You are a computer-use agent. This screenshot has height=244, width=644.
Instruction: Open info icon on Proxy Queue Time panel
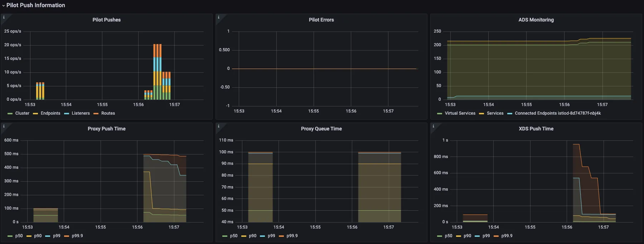tap(219, 126)
